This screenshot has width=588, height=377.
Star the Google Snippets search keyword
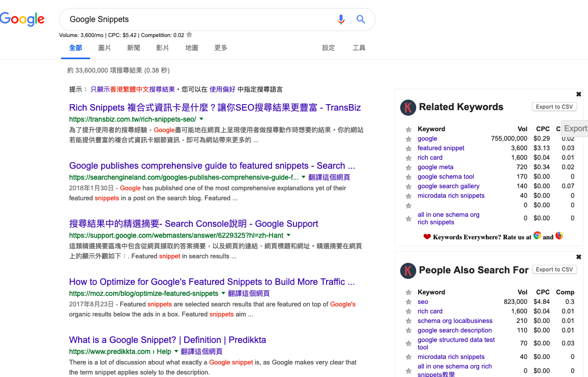click(x=189, y=35)
